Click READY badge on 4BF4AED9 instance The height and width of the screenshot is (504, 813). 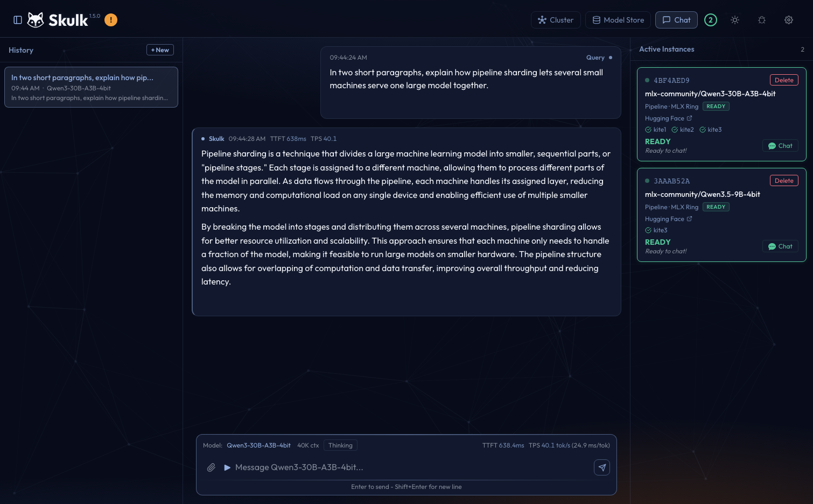716,107
